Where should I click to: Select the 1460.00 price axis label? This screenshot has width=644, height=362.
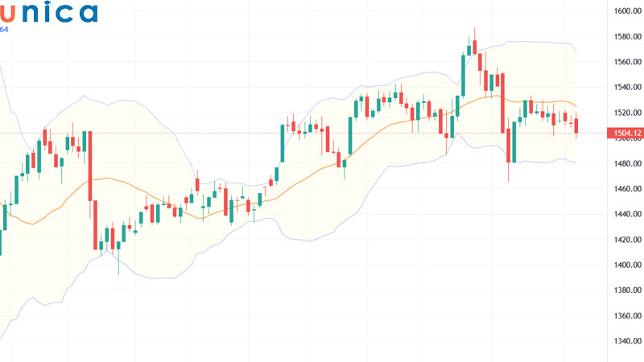point(626,189)
